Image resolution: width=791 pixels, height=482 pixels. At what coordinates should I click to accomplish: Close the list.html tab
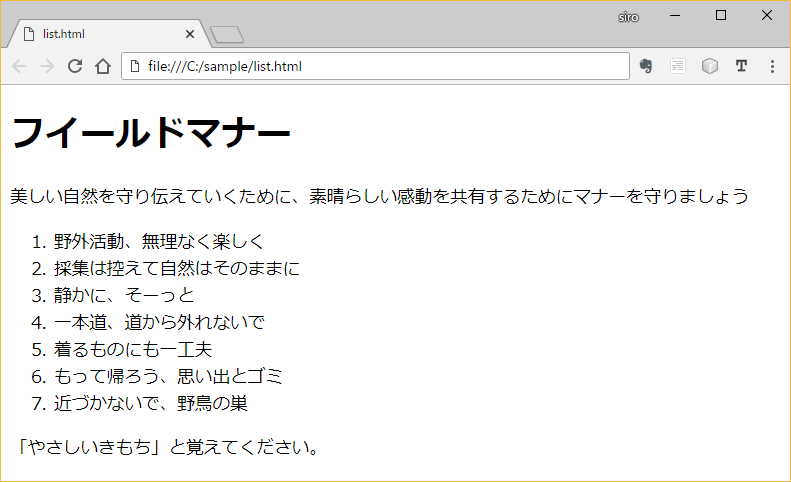[190, 34]
